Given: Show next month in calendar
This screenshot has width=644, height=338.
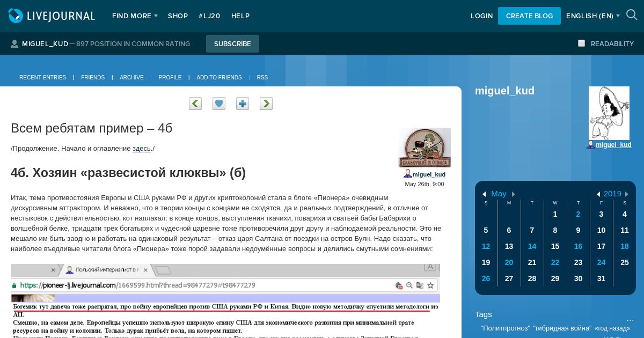Looking at the screenshot, I should [x=514, y=194].
